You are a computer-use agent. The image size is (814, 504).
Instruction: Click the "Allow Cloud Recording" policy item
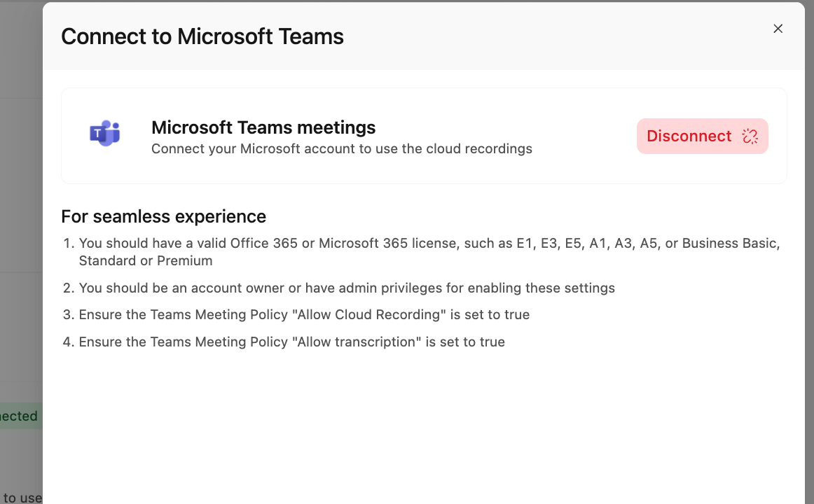(x=296, y=315)
